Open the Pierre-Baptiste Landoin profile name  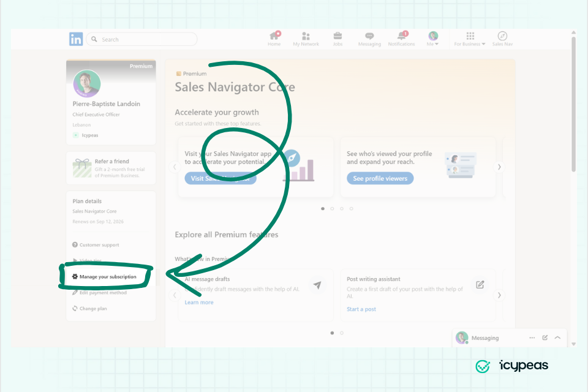107,104
